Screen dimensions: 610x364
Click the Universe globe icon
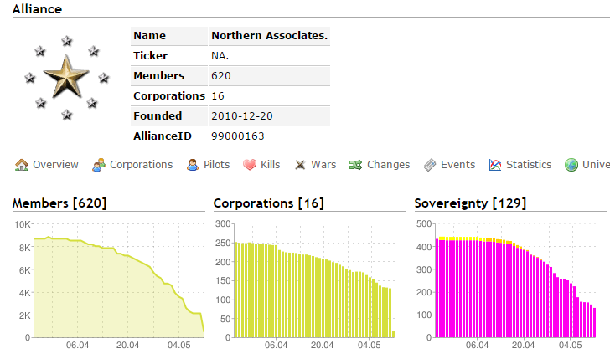coord(571,165)
